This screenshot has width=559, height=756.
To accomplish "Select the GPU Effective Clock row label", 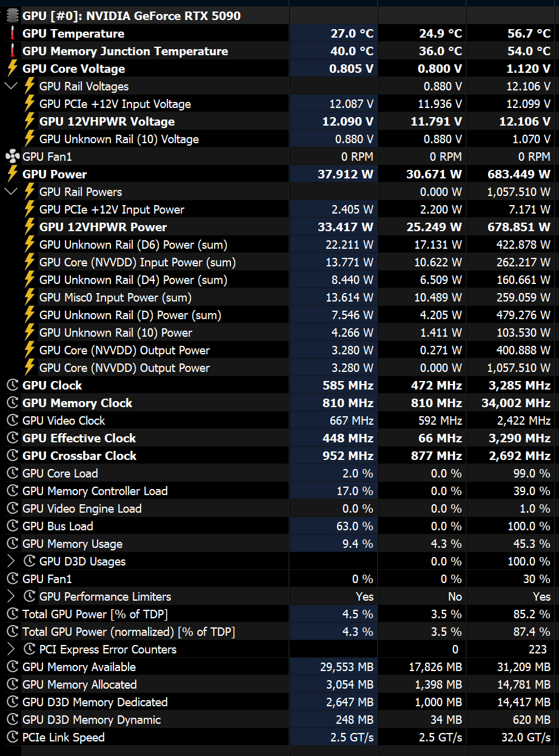I will click(x=79, y=438).
